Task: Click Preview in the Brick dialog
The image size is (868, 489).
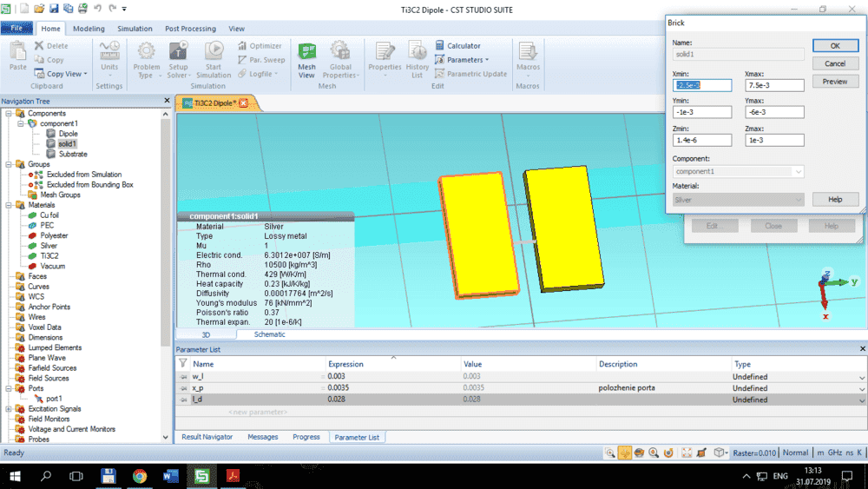Action: [x=835, y=82]
